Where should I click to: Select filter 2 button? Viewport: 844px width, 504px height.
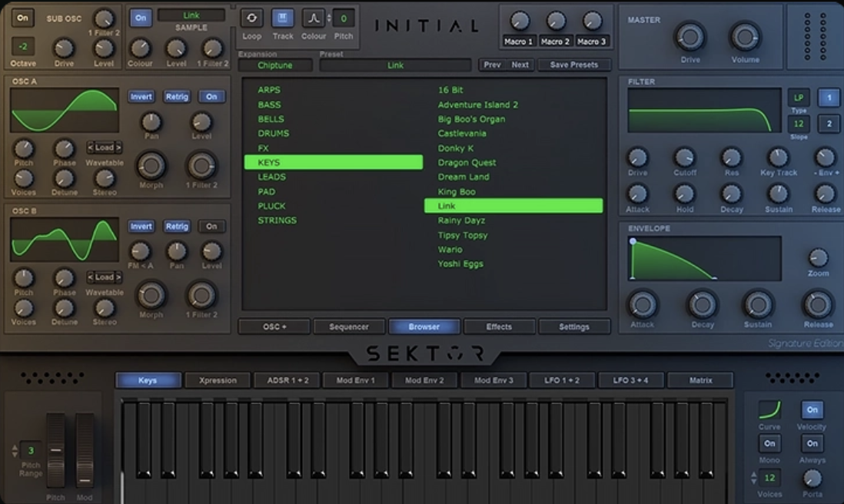[829, 124]
